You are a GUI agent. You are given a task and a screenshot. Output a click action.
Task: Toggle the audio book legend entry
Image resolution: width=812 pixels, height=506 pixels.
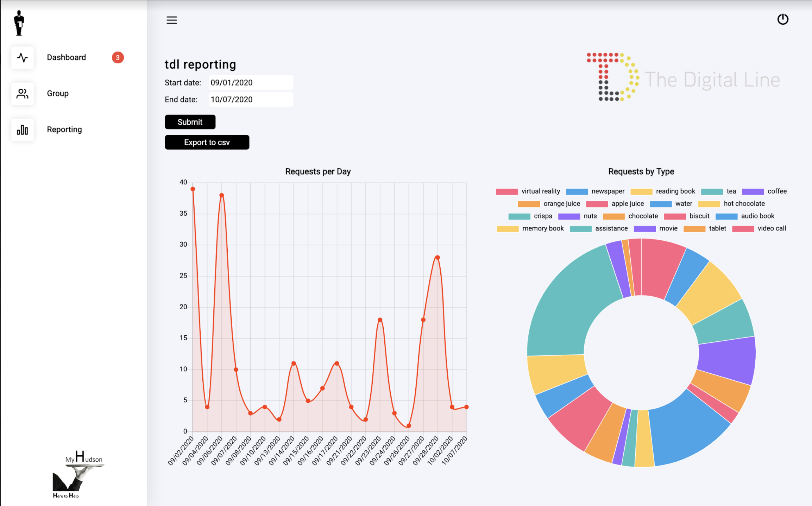point(757,216)
